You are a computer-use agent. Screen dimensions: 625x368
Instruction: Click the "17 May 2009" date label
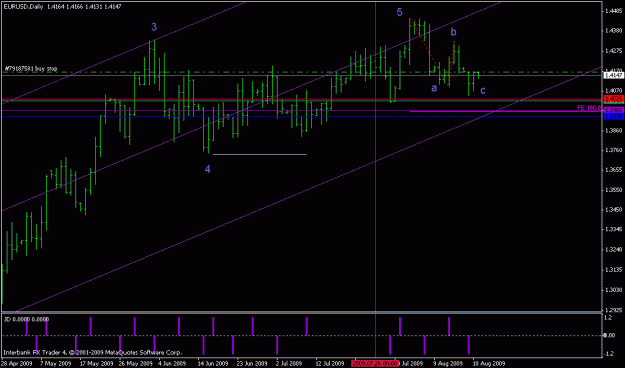pyautogui.click(x=96, y=364)
